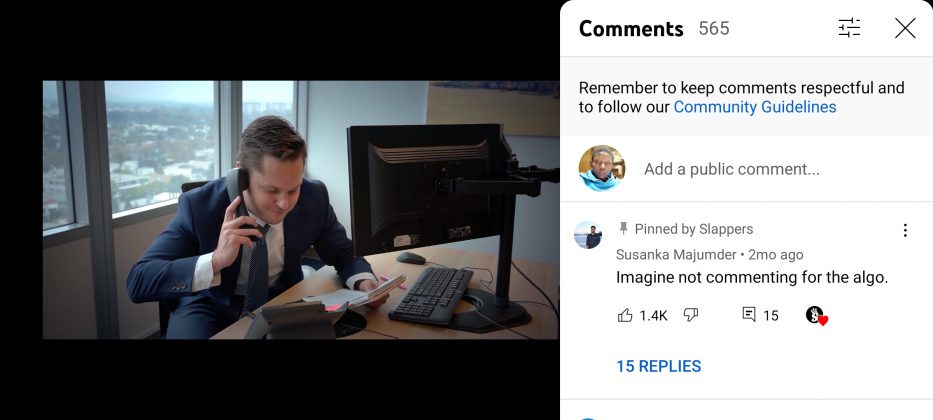Viewport: 933px width, 420px height.
Task: Click the creator heart badge icon
Action: 816,316
